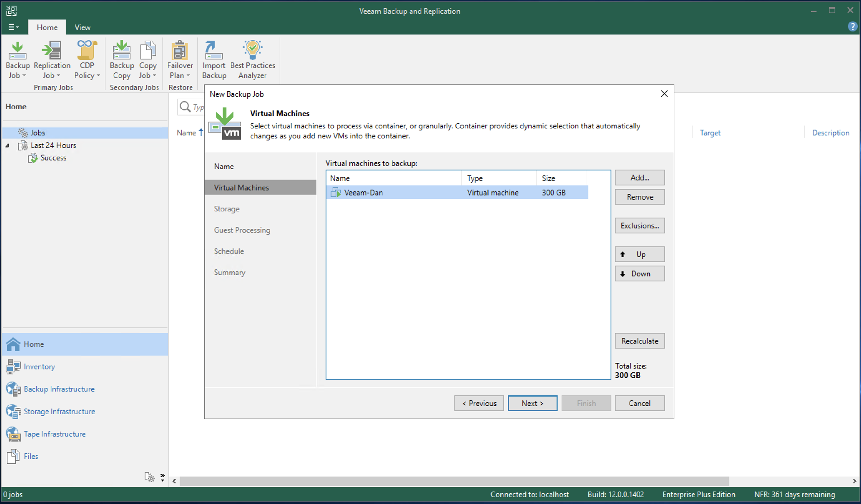
Task: Open the Failover Plan ribbon button
Action: tap(180, 60)
